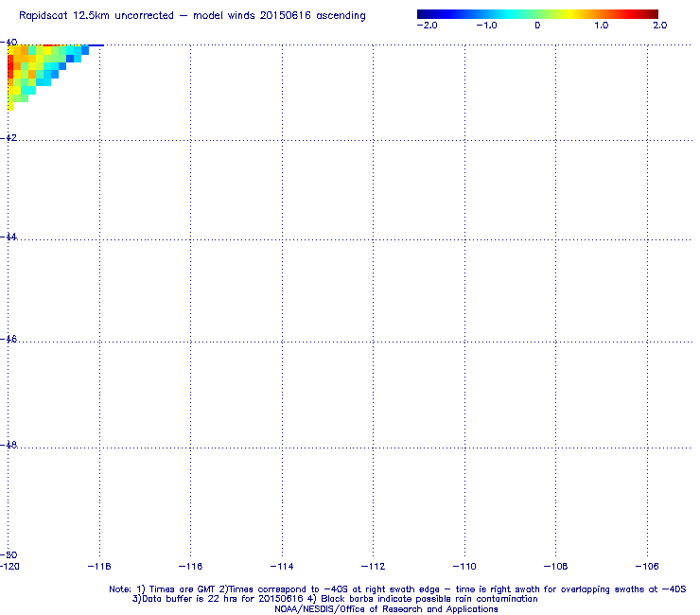Viewport: 700px width, 615px height.
Task: Click the longitude label '-106'
Action: 647,567
